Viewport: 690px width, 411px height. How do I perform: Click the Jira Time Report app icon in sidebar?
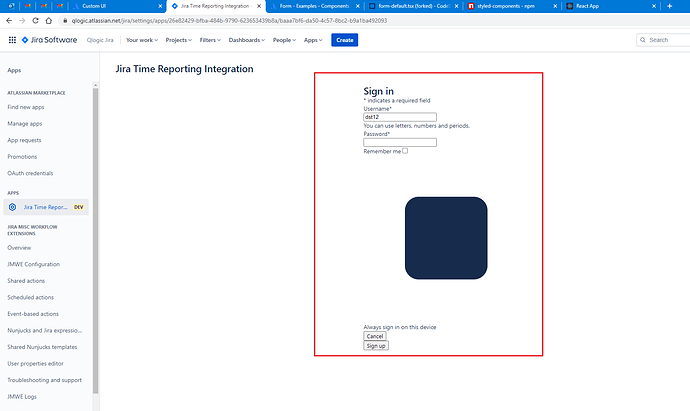tap(12, 207)
